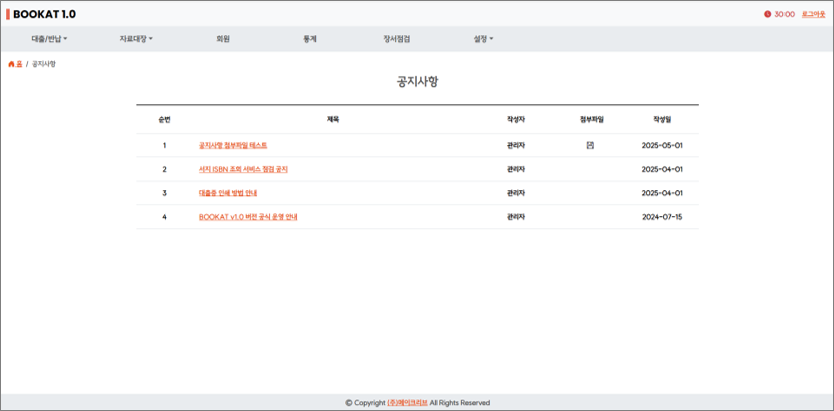Open the 서지 ISBN 조회 서비스 점검 notice
This screenshot has width=834, height=411.
coord(243,169)
